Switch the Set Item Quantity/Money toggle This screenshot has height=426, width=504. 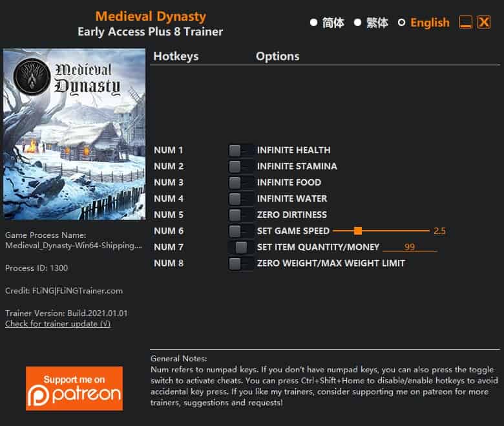[x=240, y=247]
